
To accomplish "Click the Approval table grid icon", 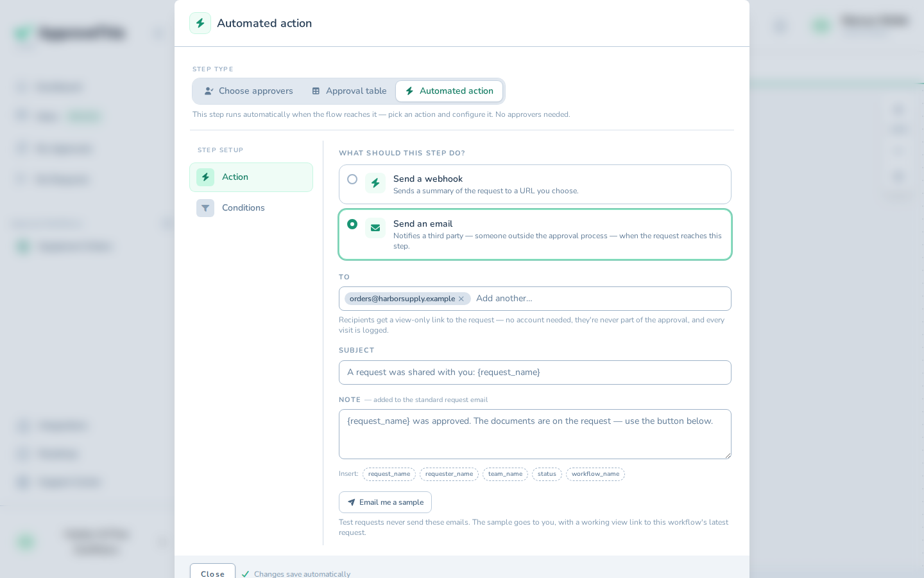I will click(316, 91).
